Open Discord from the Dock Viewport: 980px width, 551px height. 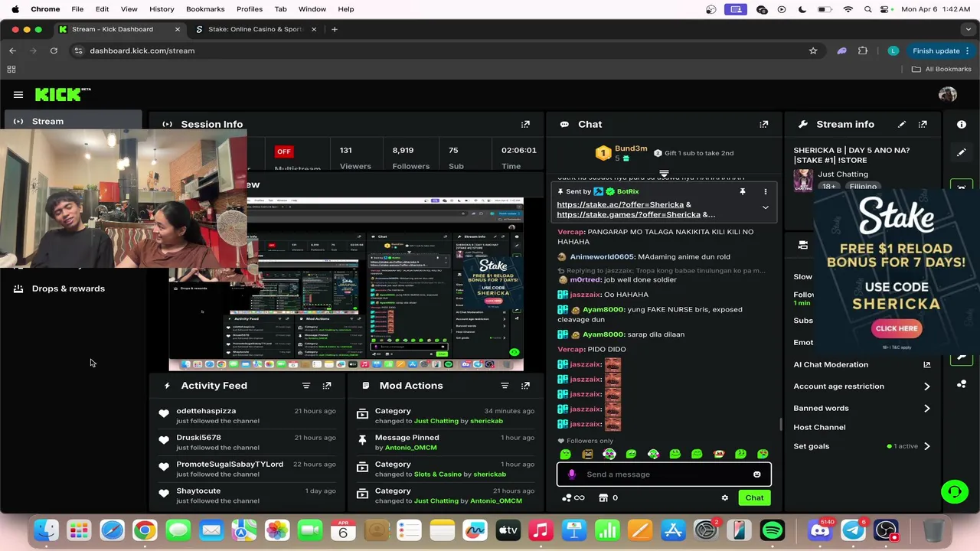[x=820, y=530]
